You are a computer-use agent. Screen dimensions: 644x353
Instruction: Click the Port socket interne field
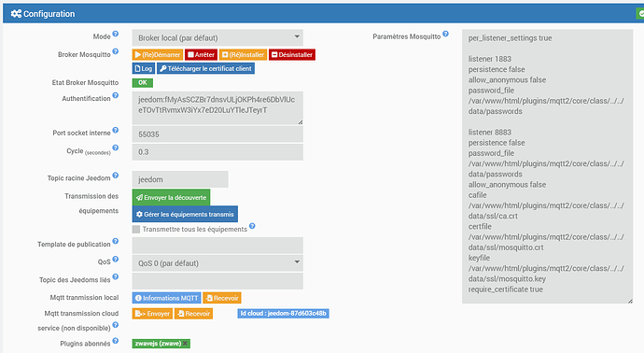pyautogui.click(x=217, y=134)
